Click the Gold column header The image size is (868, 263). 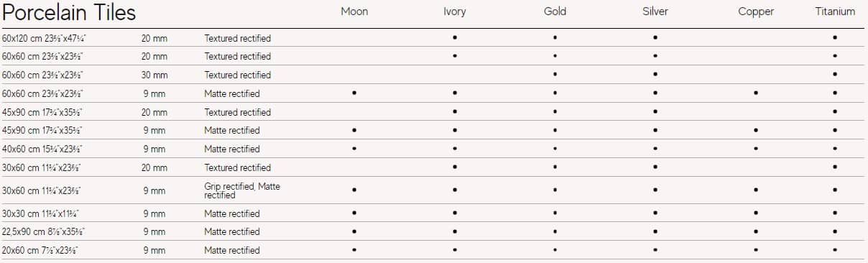555,11
